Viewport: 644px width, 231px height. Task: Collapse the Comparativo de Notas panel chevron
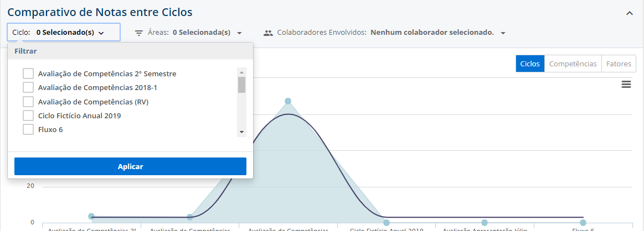[629, 13]
